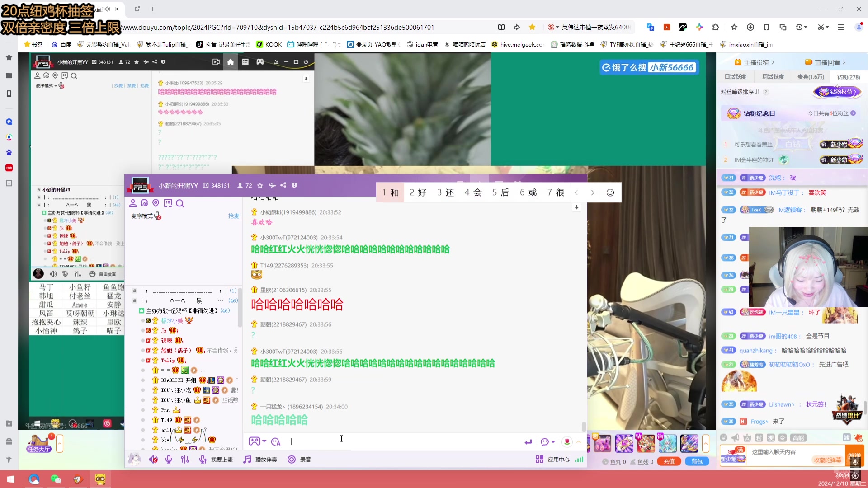Image resolution: width=868 pixels, height=488 pixels.
Task: Open WeChat from taskbar
Action: tap(56, 479)
